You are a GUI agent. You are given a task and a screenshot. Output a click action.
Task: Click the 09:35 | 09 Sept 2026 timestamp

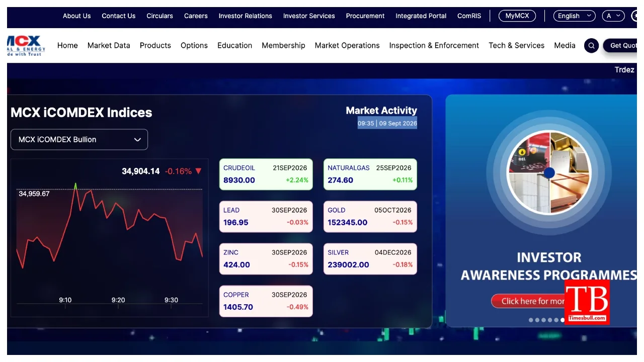click(x=387, y=123)
